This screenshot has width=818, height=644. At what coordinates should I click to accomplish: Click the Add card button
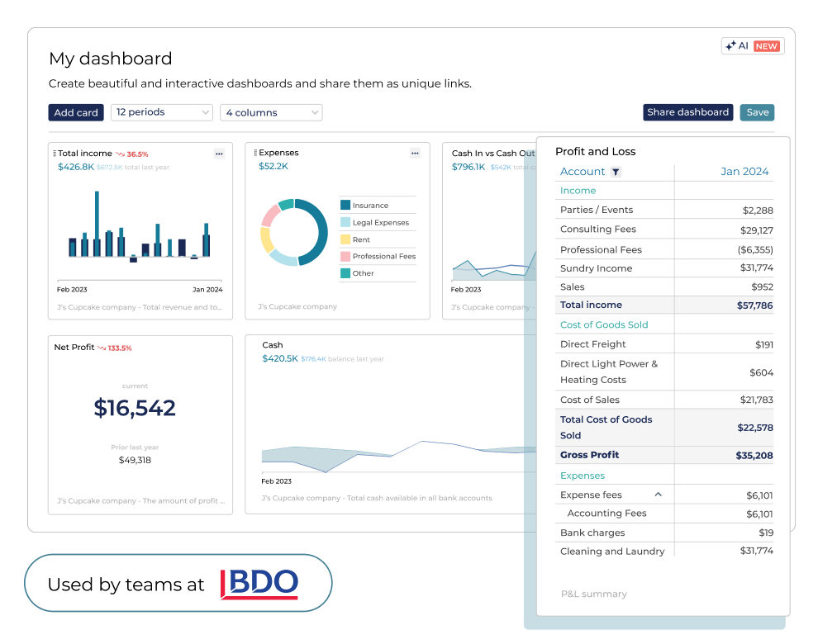point(75,112)
